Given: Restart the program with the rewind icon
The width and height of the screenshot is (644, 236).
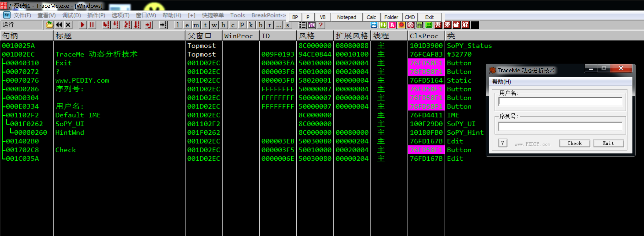Looking at the screenshot, I should pyautogui.click(x=59, y=25).
